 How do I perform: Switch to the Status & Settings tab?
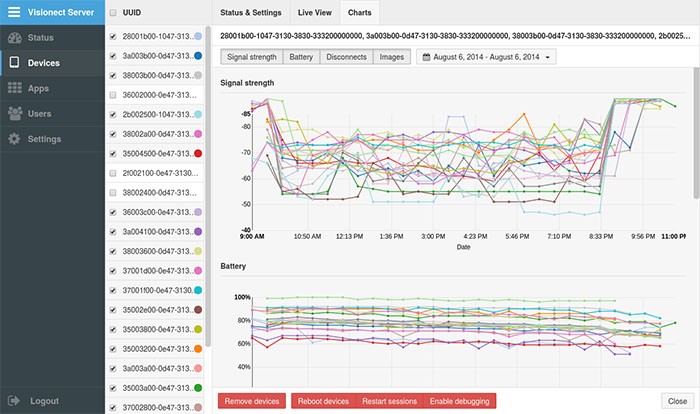[250, 13]
